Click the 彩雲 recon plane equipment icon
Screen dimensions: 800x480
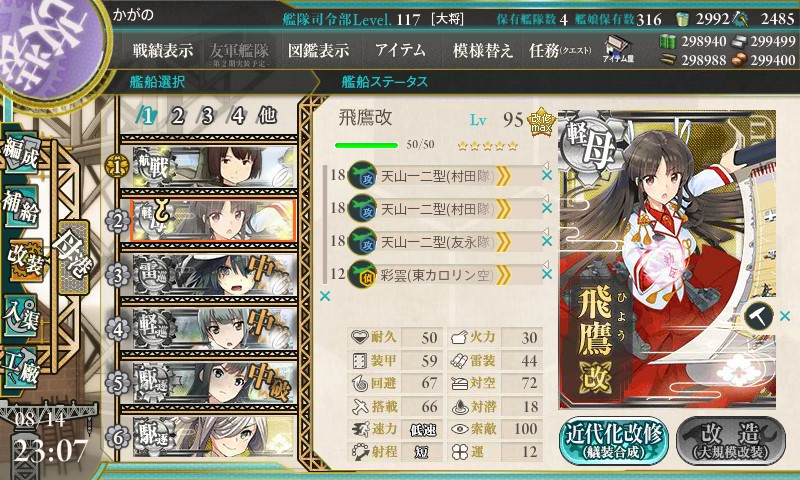coord(362,275)
